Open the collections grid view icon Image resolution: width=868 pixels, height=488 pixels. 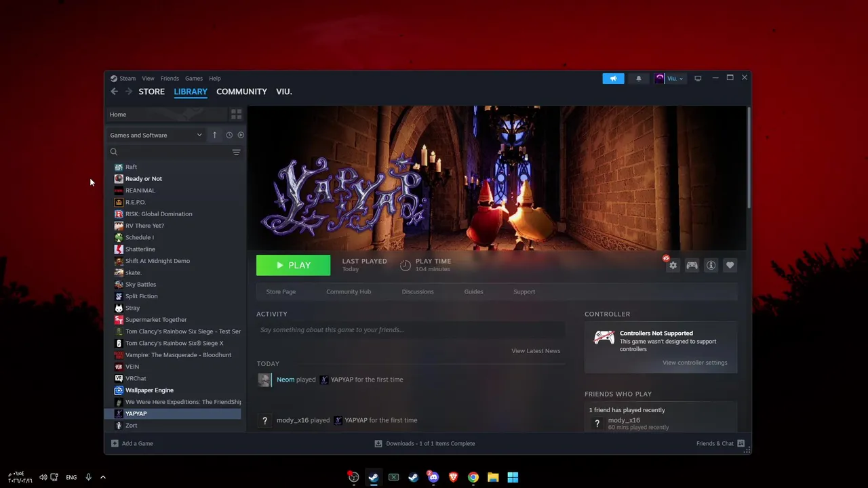tap(236, 115)
